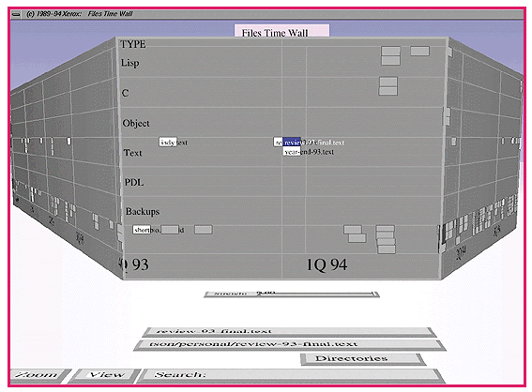Click the C row label
The image size is (532, 392).
(x=125, y=93)
